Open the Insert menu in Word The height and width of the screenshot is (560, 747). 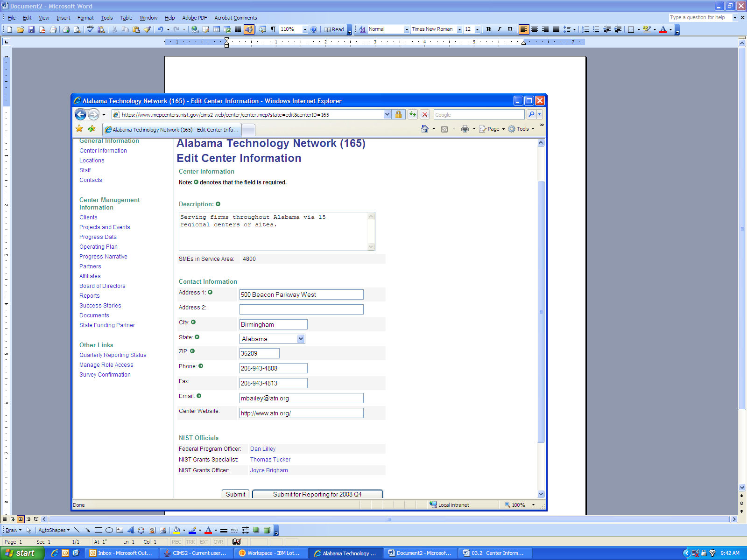pyautogui.click(x=63, y=18)
